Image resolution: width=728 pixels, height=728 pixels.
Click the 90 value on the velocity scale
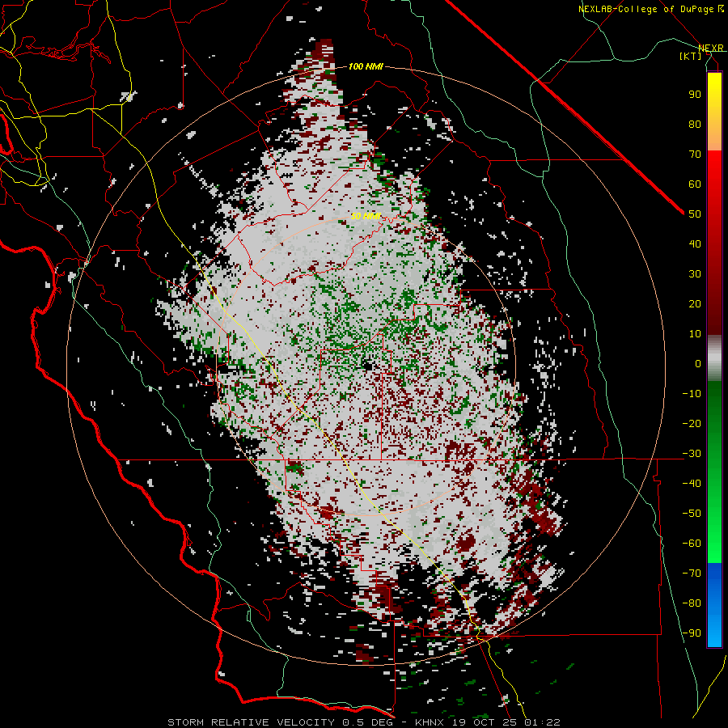(695, 95)
